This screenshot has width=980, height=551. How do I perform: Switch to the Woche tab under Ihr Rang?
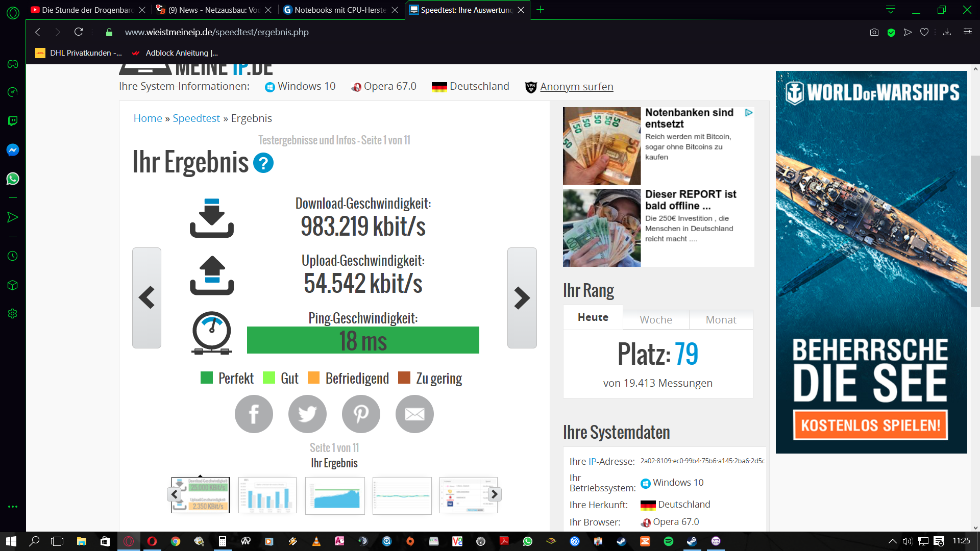[655, 319]
